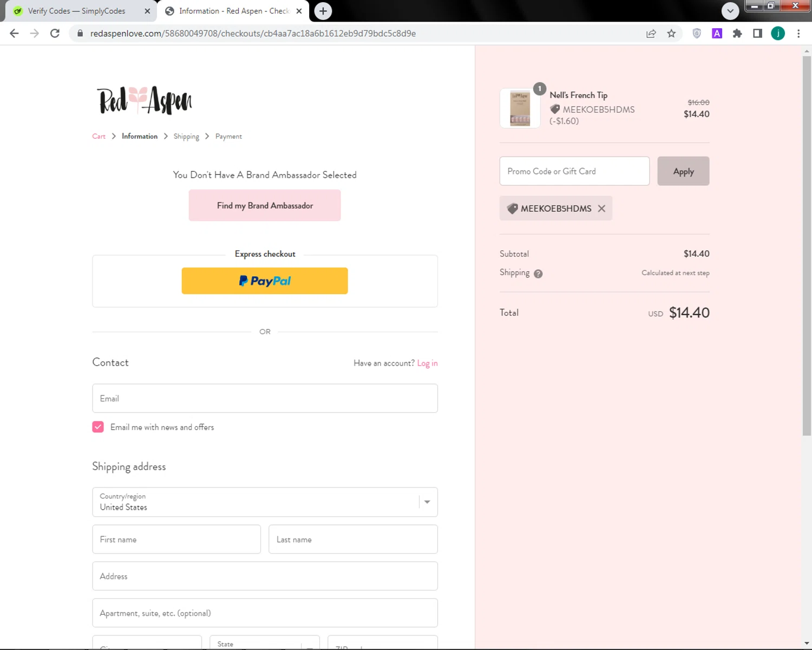Click the Promo Code or Gift Card field
The image size is (812, 650).
click(574, 171)
